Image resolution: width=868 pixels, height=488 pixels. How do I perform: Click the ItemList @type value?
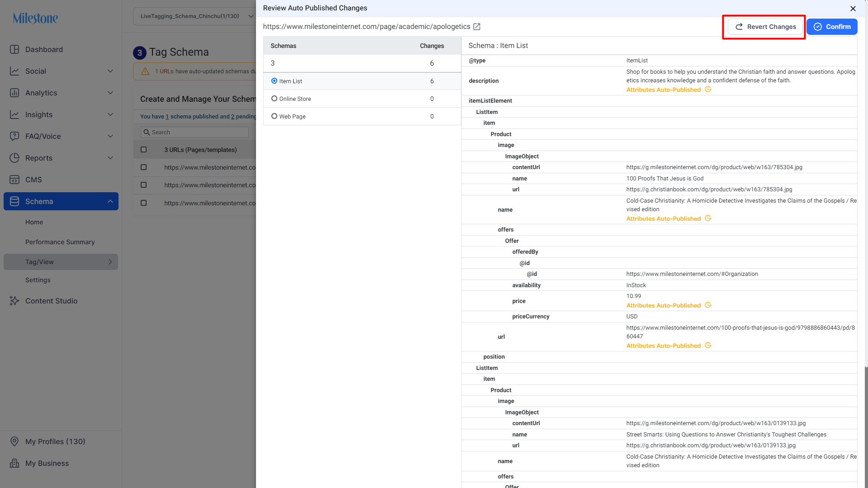(637, 61)
